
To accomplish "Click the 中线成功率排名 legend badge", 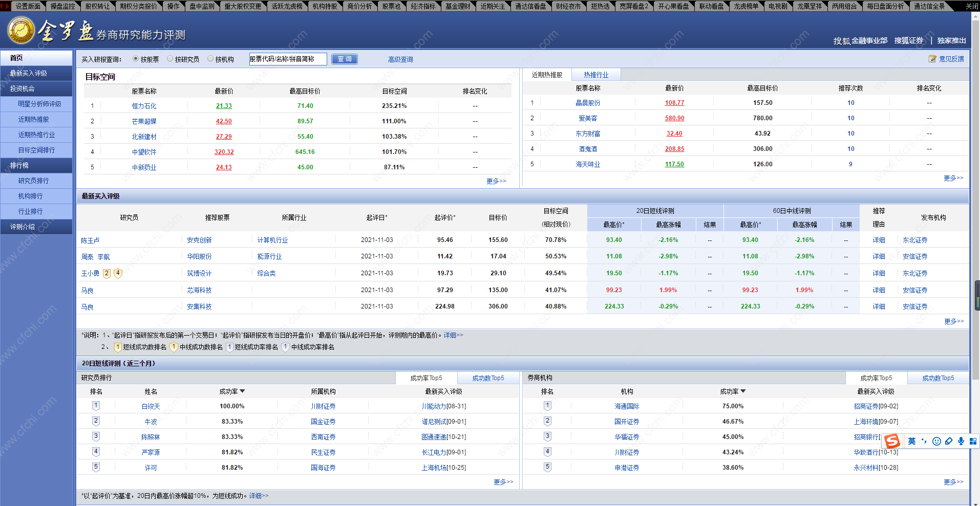I will click(286, 347).
